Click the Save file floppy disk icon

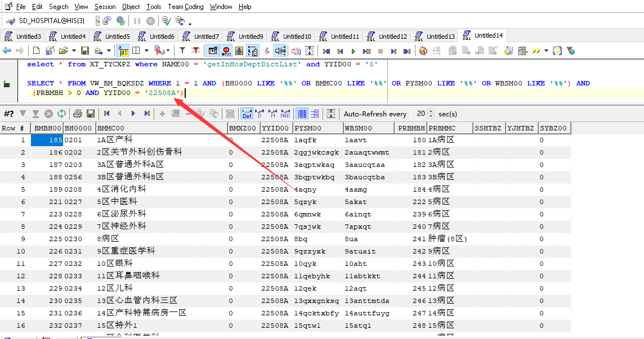(x=85, y=51)
